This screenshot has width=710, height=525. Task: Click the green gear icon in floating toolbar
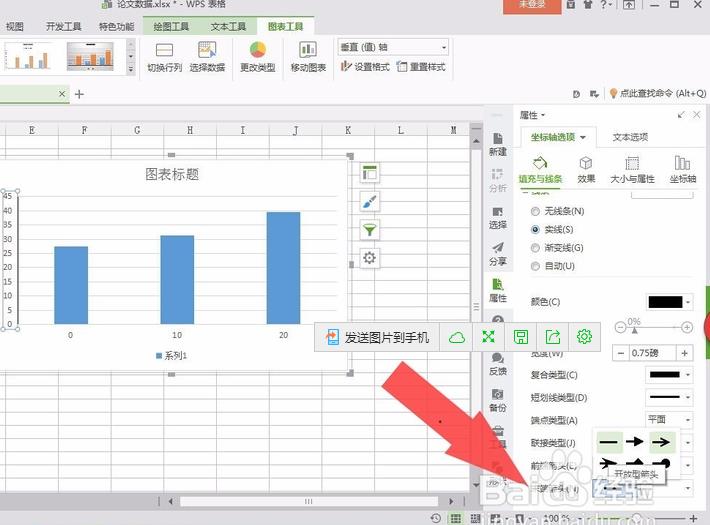point(585,337)
